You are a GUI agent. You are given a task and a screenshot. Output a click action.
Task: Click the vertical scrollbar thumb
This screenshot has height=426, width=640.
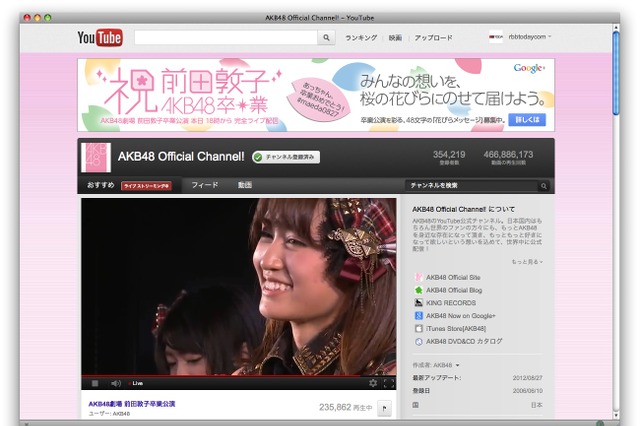616,73
